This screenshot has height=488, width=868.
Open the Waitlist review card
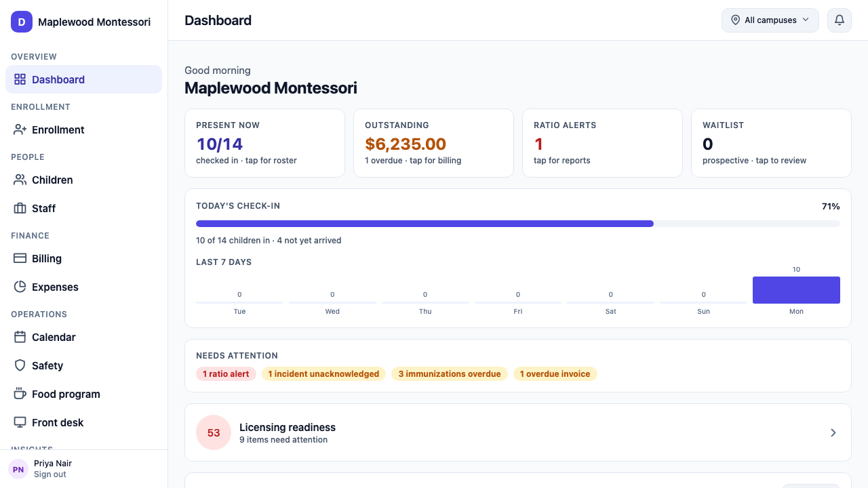pyautogui.click(x=771, y=143)
